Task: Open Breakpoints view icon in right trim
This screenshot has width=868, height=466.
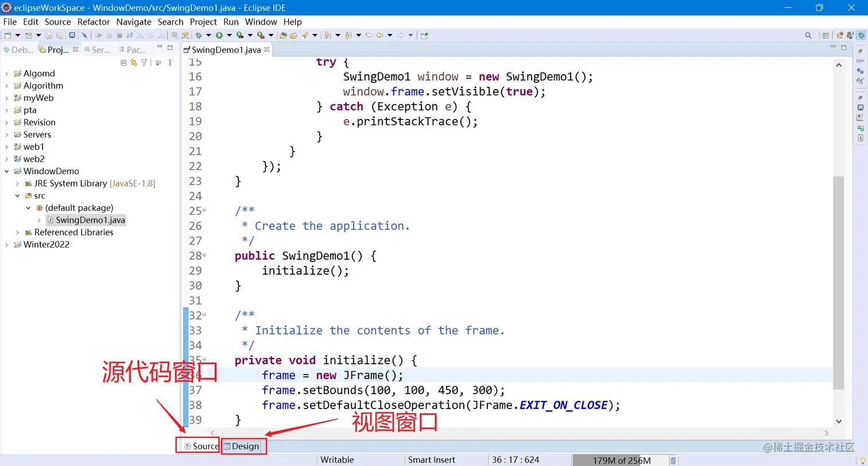Action: point(860,71)
